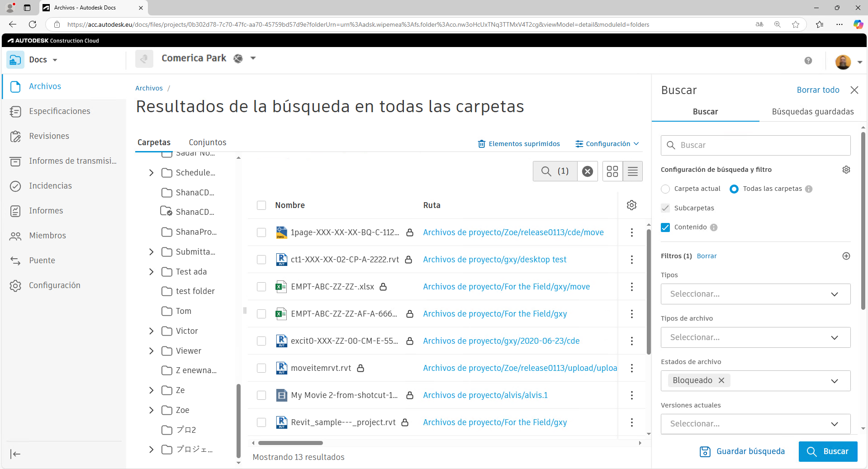Open the Revisiones panel
Screen dimensions: 868x469
[49, 136]
